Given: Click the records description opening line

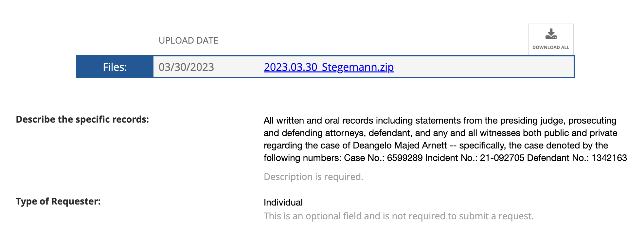Looking at the screenshot, I should click(x=440, y=121).
